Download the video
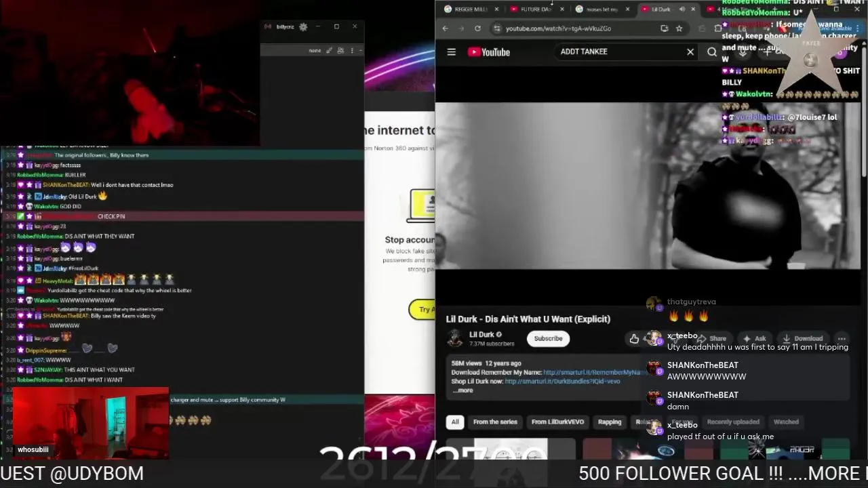Screen dimensions: 868x488 802,338
